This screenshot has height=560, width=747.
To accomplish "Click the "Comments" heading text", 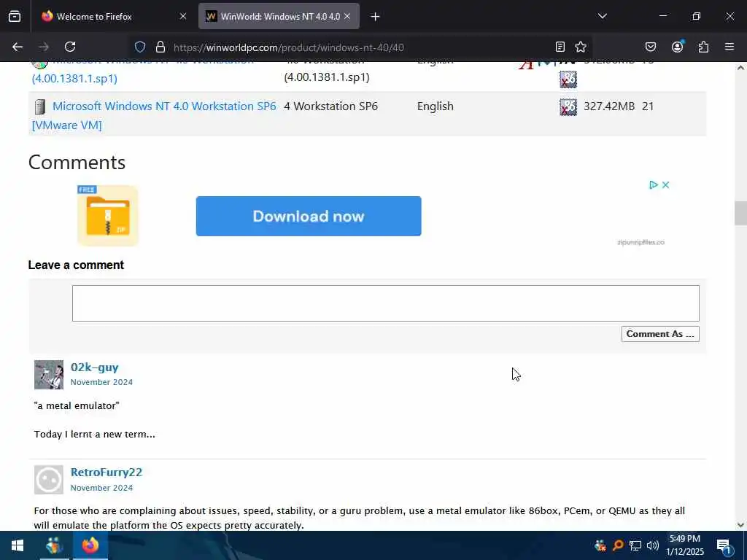I will [77, 163].
